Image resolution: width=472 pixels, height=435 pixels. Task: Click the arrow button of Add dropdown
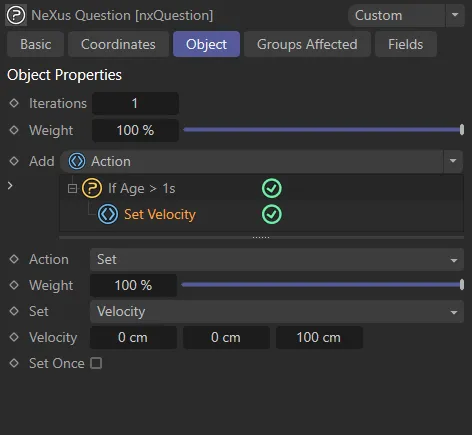coord(453,161)
